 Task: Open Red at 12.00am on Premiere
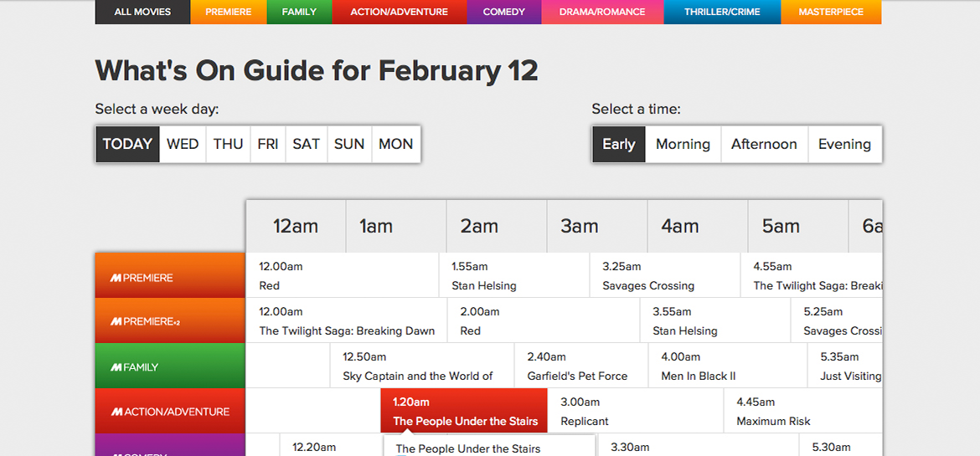point(343,275)
